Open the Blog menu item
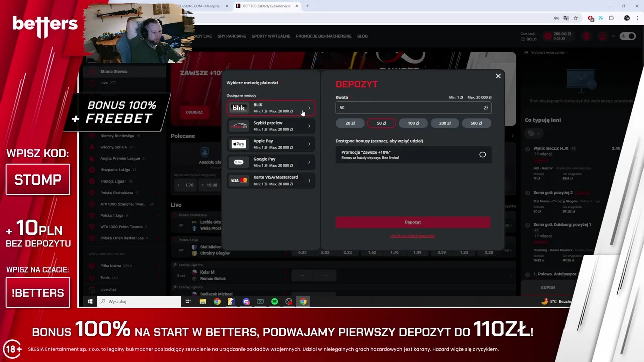Screen dimensions: 644x362 tap(362, 36)
